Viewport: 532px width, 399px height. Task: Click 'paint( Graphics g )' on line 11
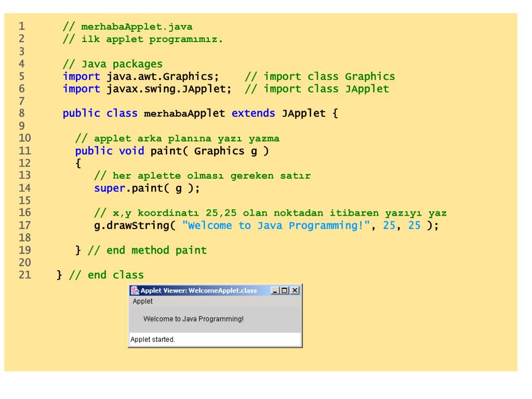tap(209, 151)
